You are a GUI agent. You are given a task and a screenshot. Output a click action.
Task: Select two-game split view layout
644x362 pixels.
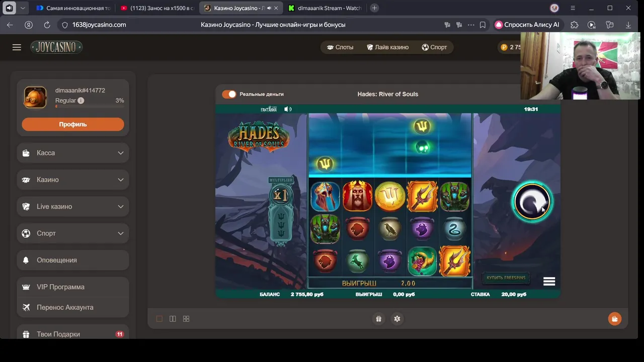pos(173,319)
